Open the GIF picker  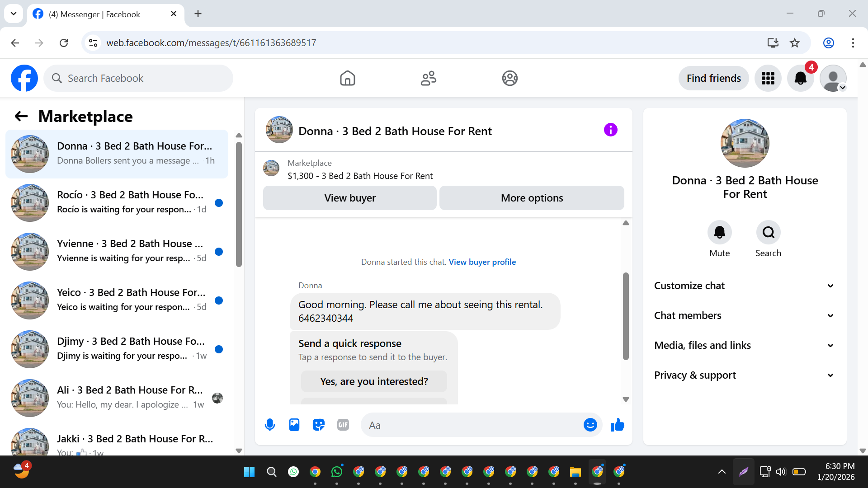[343, 425]
